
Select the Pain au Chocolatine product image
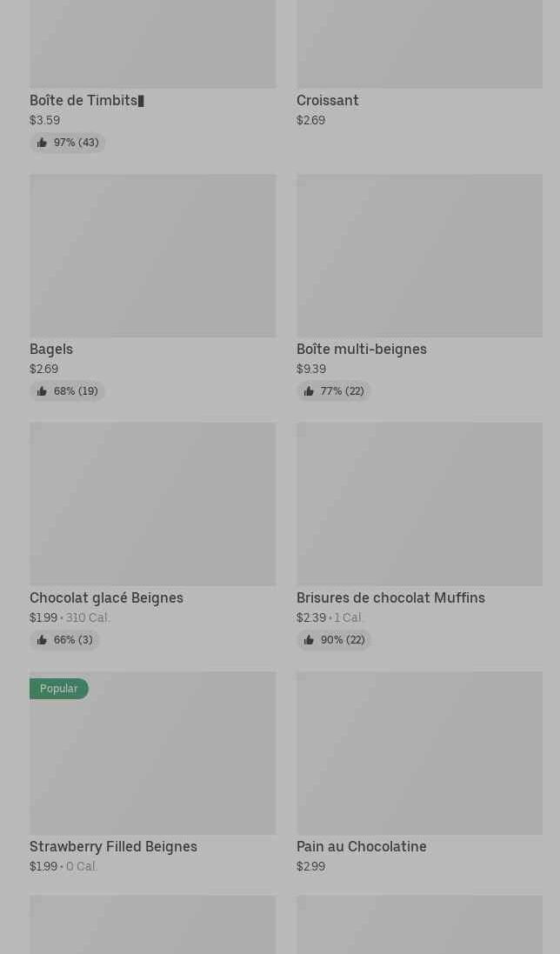click(x=419, y=753)
